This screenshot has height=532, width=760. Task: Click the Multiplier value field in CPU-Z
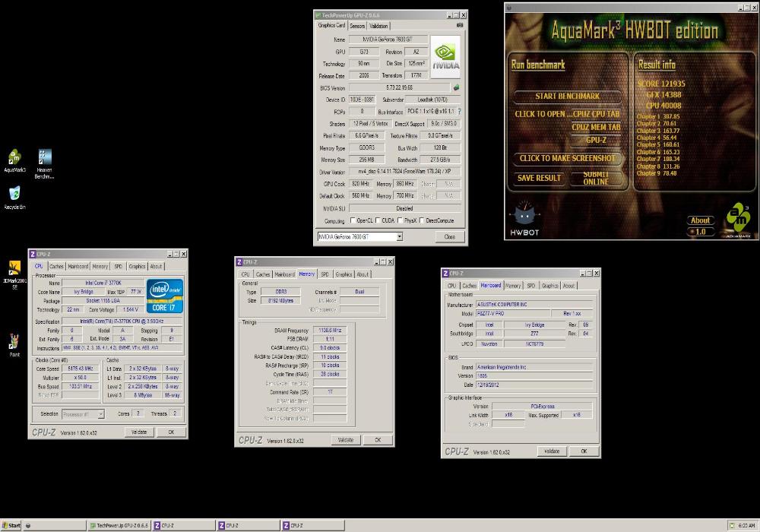pos(81,378)
